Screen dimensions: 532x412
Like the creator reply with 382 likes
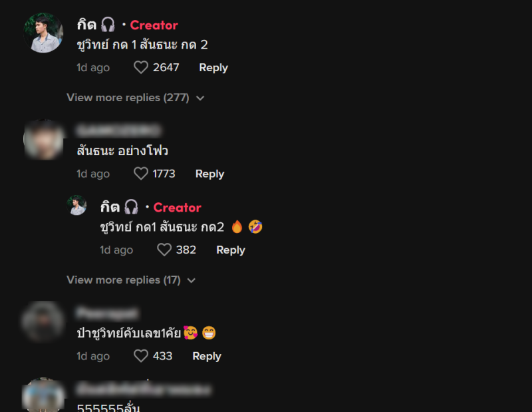click(x=164, y=250)
